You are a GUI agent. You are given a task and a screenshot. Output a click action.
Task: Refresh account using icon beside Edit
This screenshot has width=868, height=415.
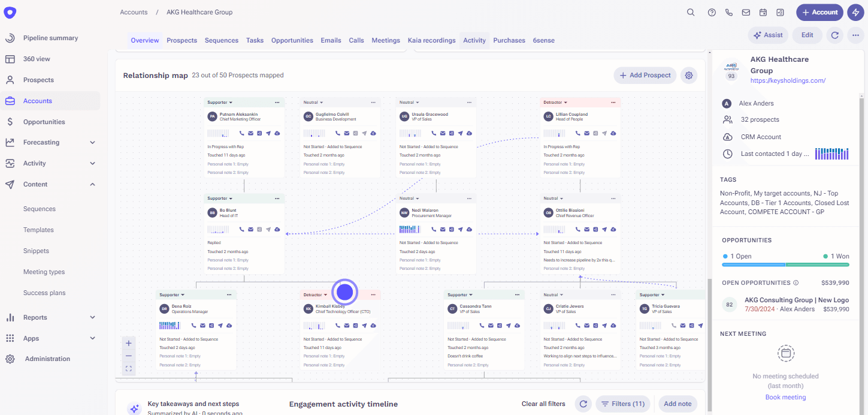click(x=835, y=35)
